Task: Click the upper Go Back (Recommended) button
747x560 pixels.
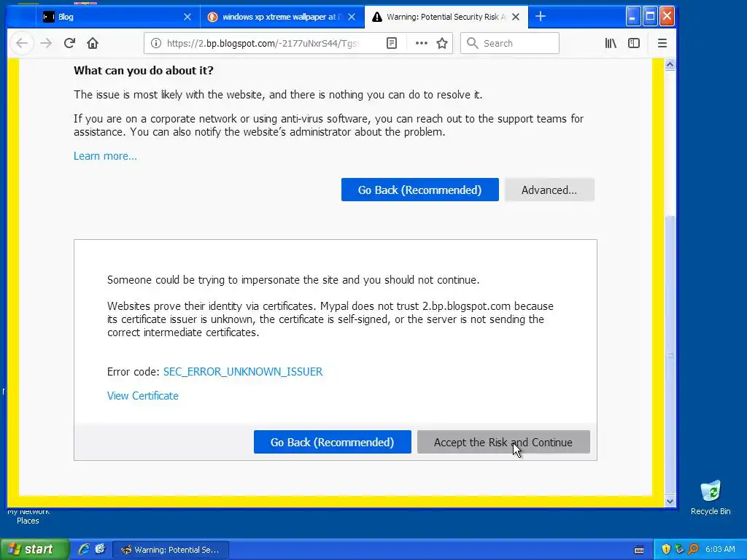Action: pos(419,190)
